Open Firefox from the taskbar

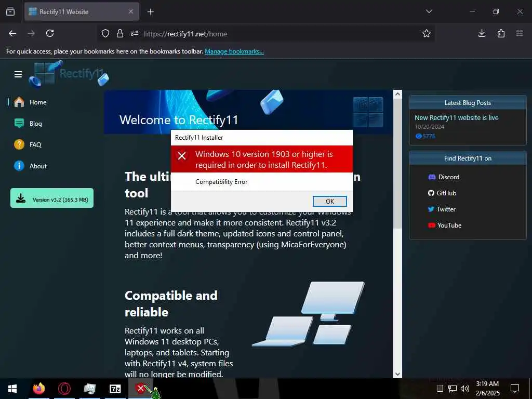38,389
